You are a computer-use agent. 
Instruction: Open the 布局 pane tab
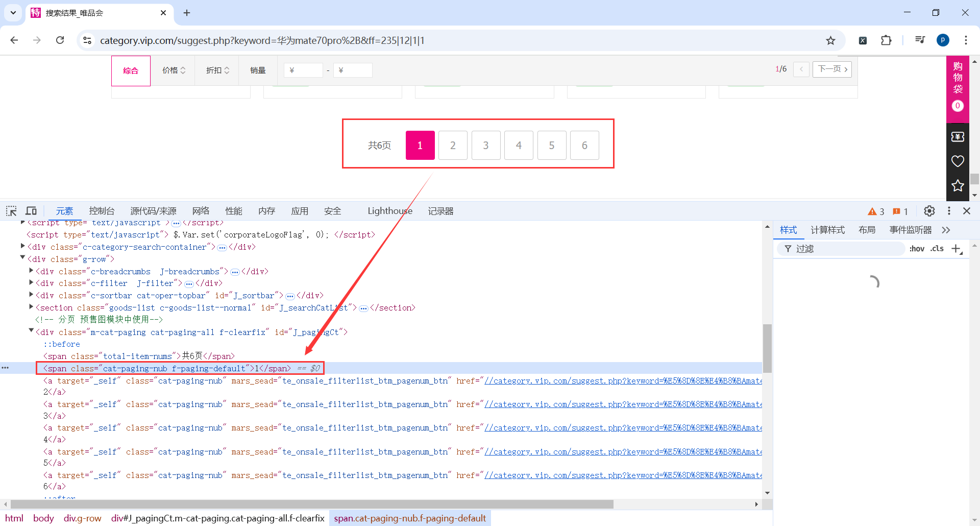pos(867,230)
